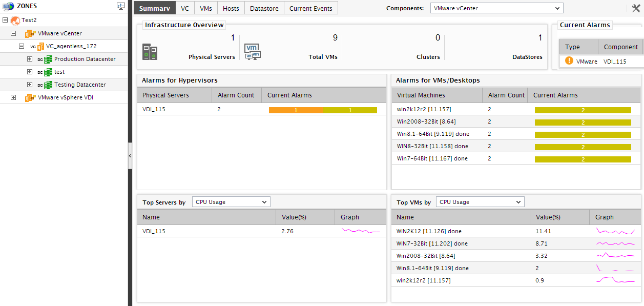Select Production Datacenter in the tree
644x306 pixels.
[85, 59]
